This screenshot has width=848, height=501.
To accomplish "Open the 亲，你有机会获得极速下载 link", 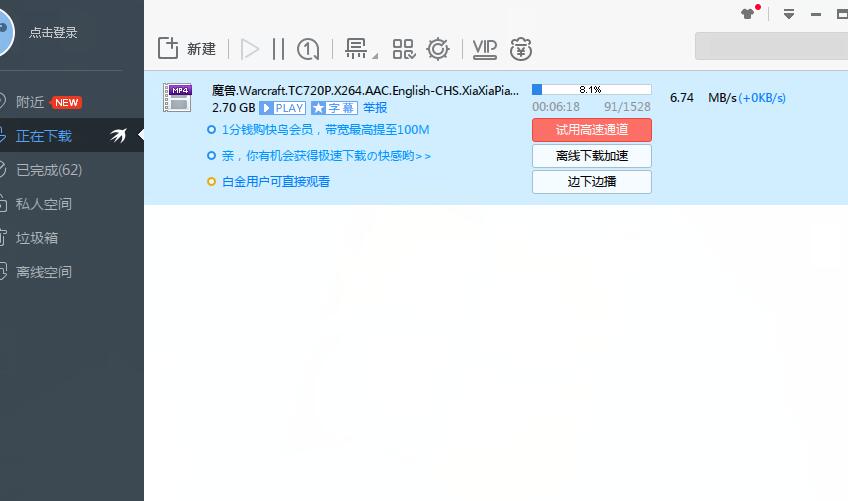I will coord(326,156).
